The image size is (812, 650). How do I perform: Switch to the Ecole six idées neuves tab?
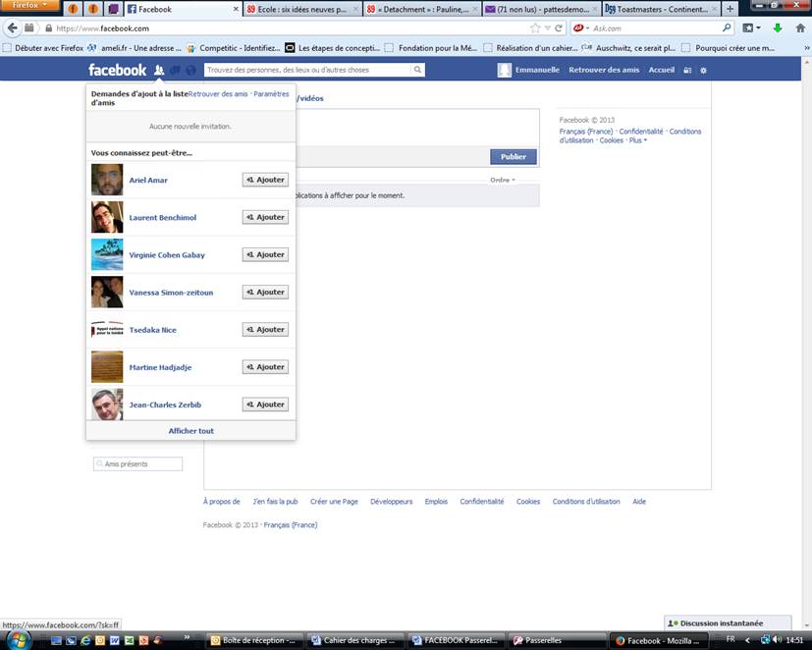(x=301, y=9)
